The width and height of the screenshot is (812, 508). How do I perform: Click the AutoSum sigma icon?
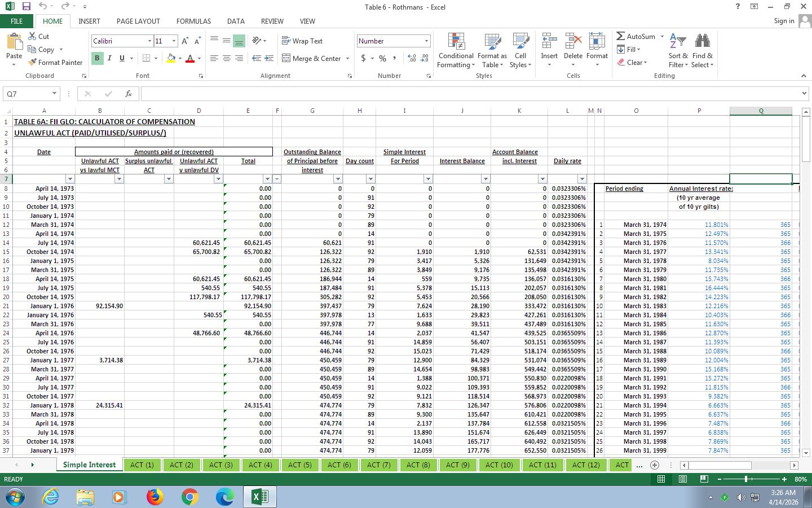pos(621,36)
